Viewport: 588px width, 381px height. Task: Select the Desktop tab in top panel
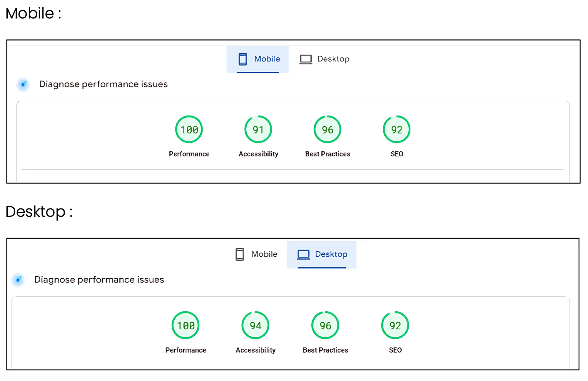click(325, 59)
